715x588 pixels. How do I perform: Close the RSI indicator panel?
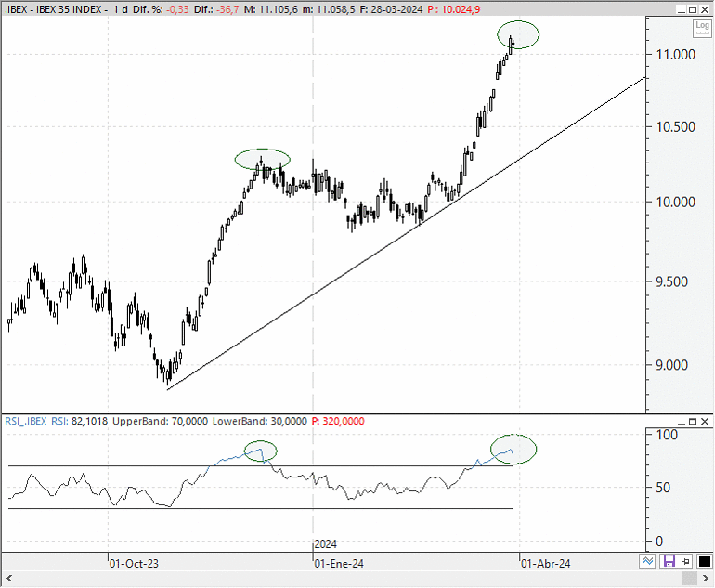[x=705, y=422]
